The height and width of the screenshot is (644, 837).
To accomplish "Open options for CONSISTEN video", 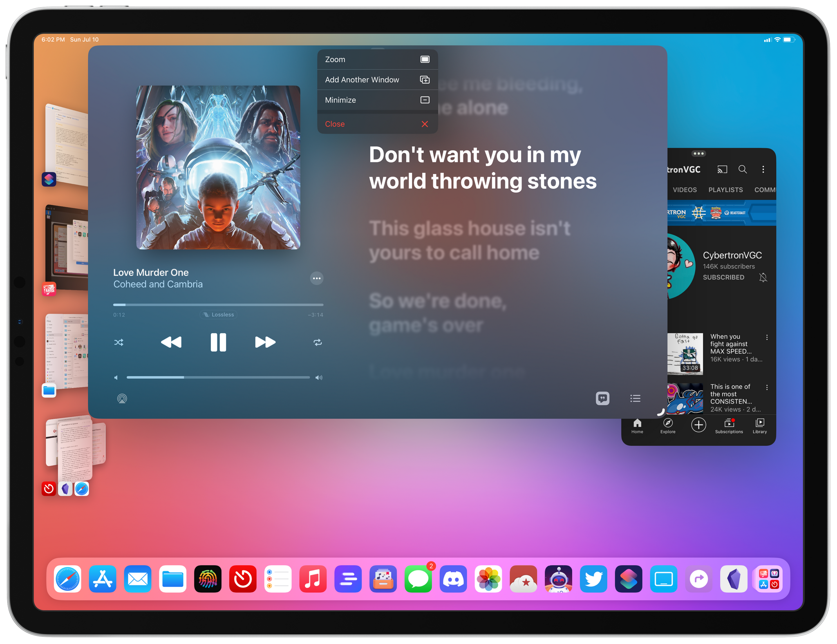I will [x=767, y=387].
